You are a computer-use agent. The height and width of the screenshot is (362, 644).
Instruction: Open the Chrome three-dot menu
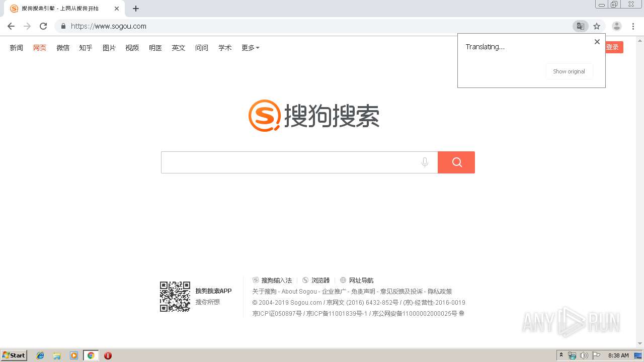(633, 26)
